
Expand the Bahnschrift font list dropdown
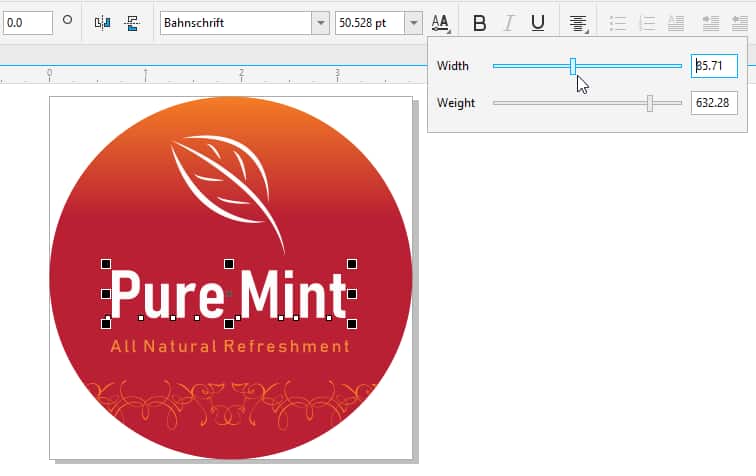pyautogui.click(x=319, y=23)
